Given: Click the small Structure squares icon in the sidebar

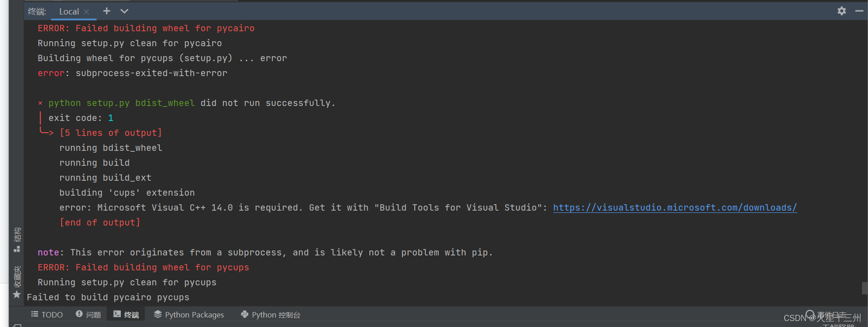Looking at the screenshot, I should pyautogui.click(x=16, y=249).
